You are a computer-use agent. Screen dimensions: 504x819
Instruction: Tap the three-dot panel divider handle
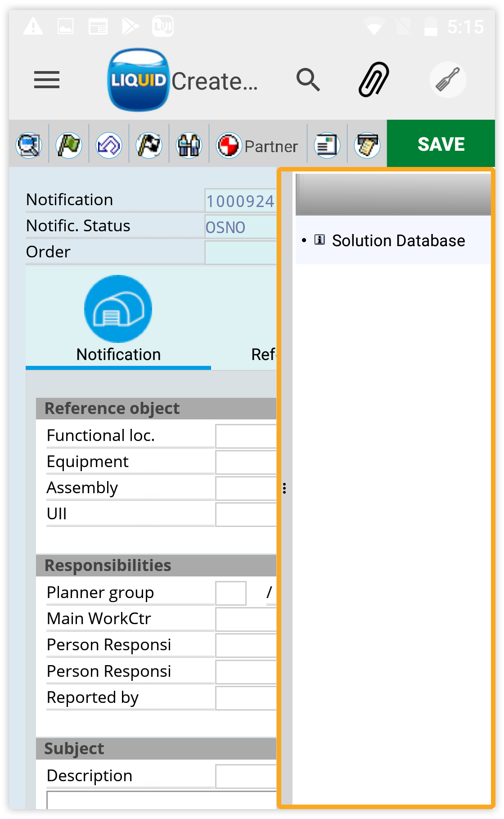point(284,488)
